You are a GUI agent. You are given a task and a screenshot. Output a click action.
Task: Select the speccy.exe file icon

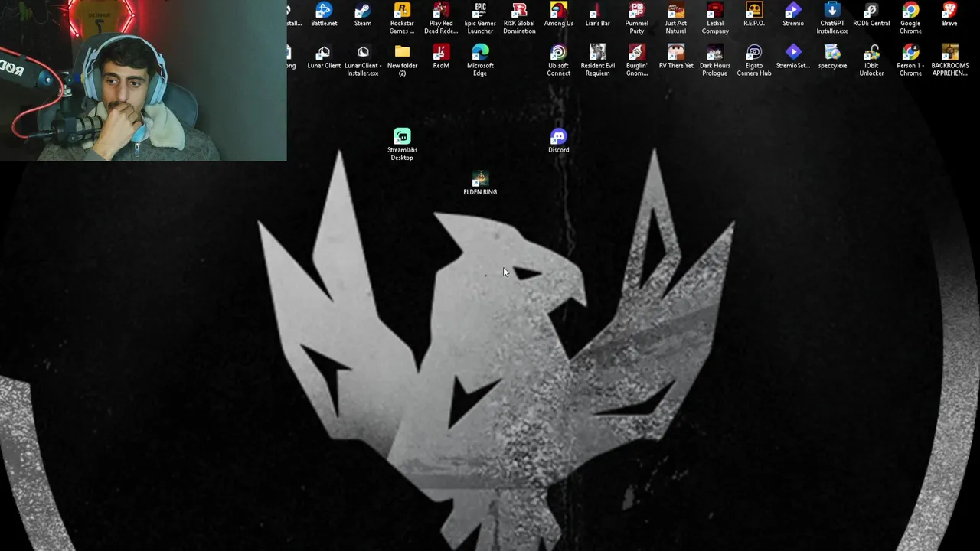coord(832,57)
